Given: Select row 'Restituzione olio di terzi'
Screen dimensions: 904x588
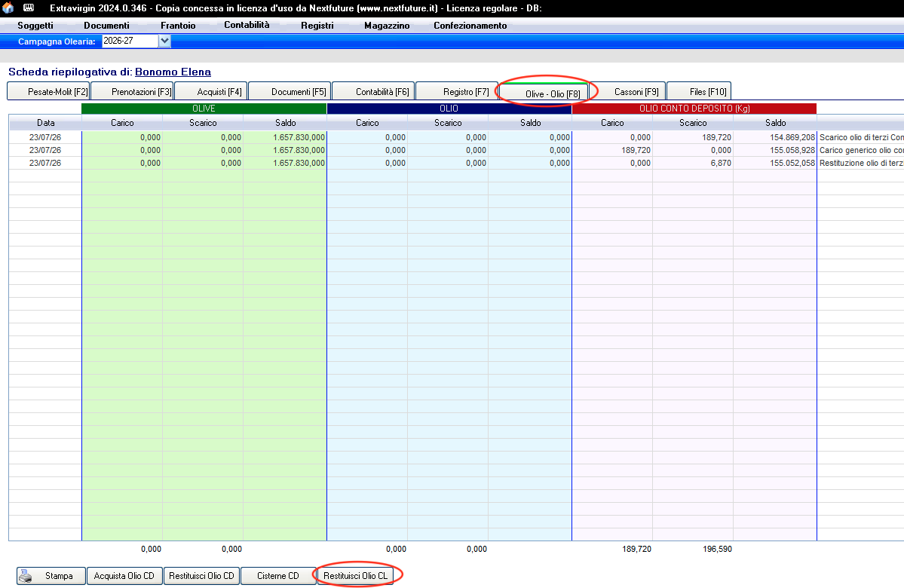Looking at the screenshot, I should 457,163.
